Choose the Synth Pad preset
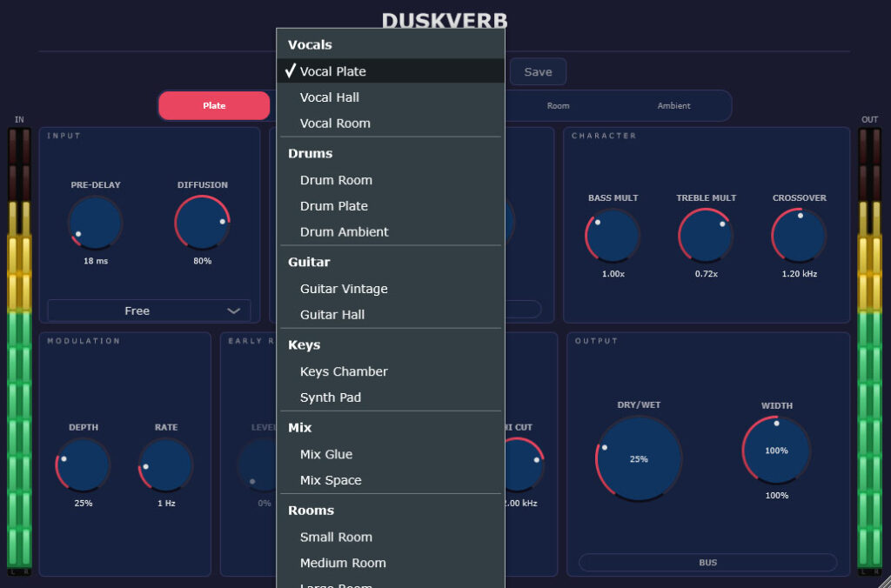The height and width of the screenshot is (588, 891). point(331,398)
